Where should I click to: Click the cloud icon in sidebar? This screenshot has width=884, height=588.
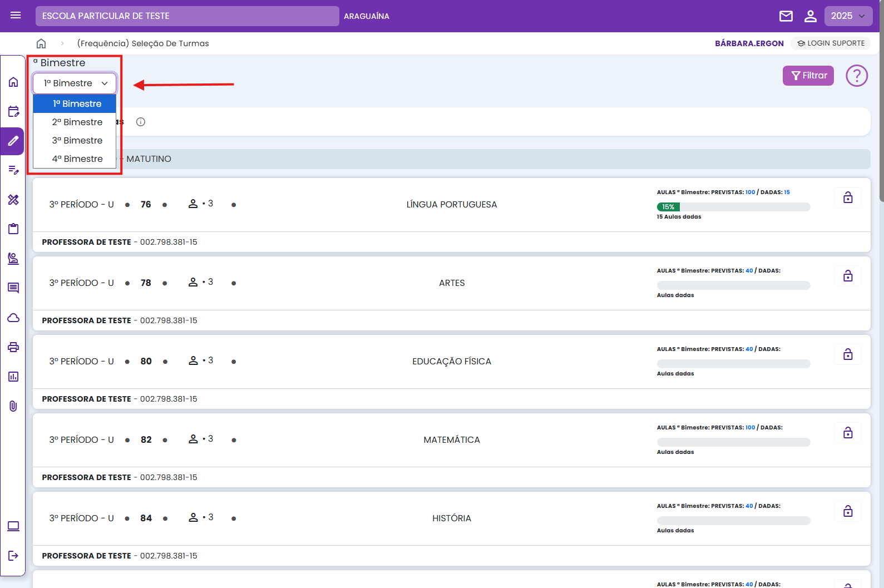(x=13, y=318)
